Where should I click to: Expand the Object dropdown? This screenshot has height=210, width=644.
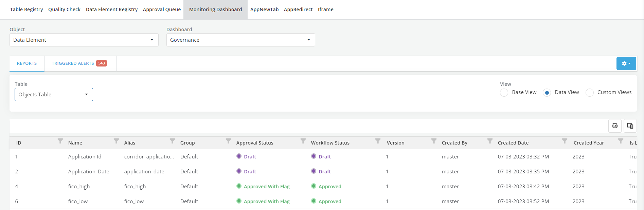point(84,40)
